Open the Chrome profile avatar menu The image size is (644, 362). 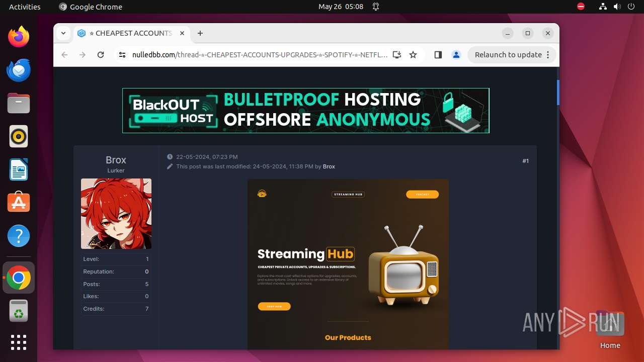pyautogui.click(x=456, y=55)
